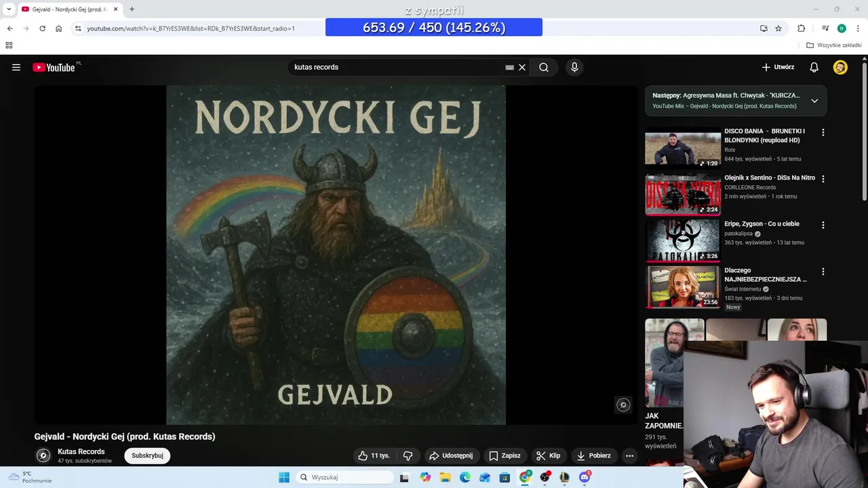Open the 23:56 Świat Internetu video thumbnail
868x488 pixels.
(683, 287)
